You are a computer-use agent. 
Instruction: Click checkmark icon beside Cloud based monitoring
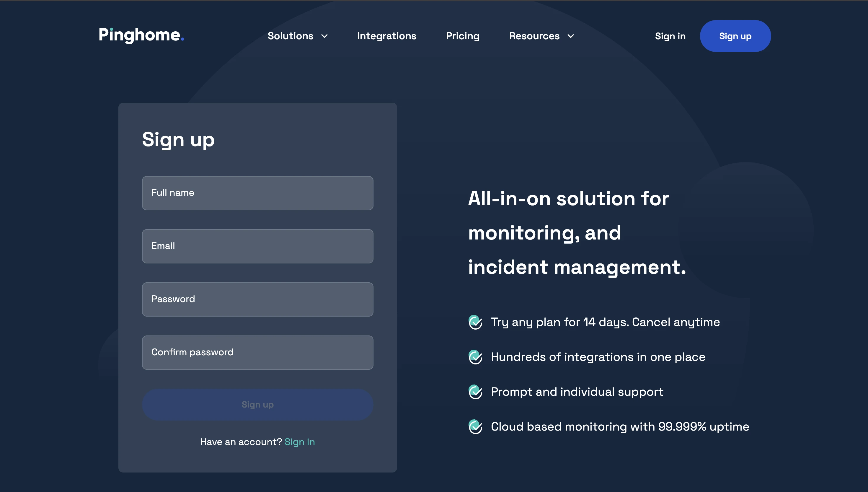(475, 426)
